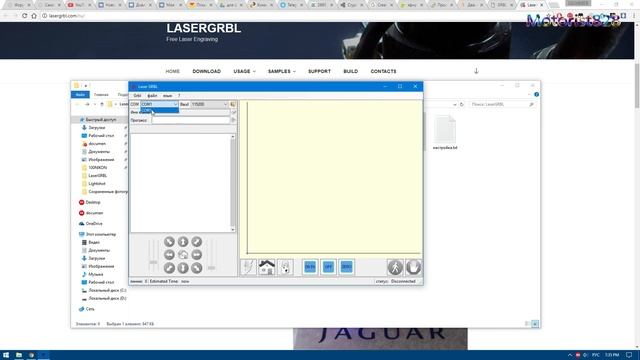Viewport: 640px width, 360px height.
Task: Click the large house homing icon
Action: pyautogui.click(x=267, y=267)
